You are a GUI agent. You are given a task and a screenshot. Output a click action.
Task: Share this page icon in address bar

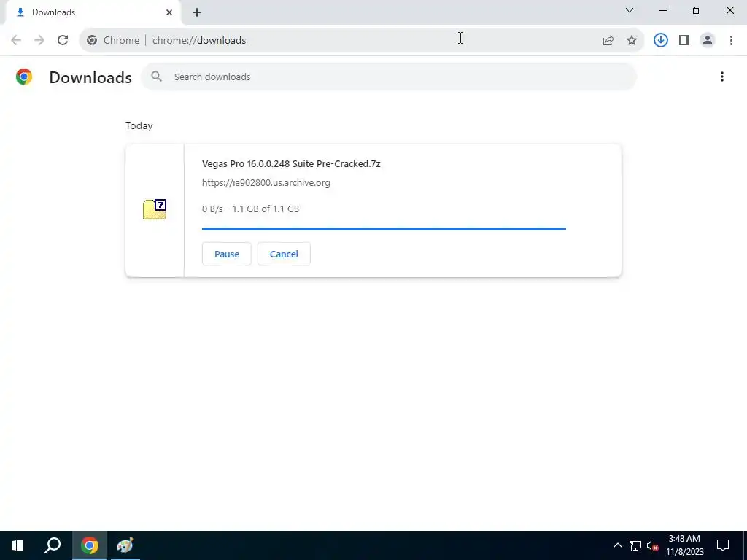608,41
